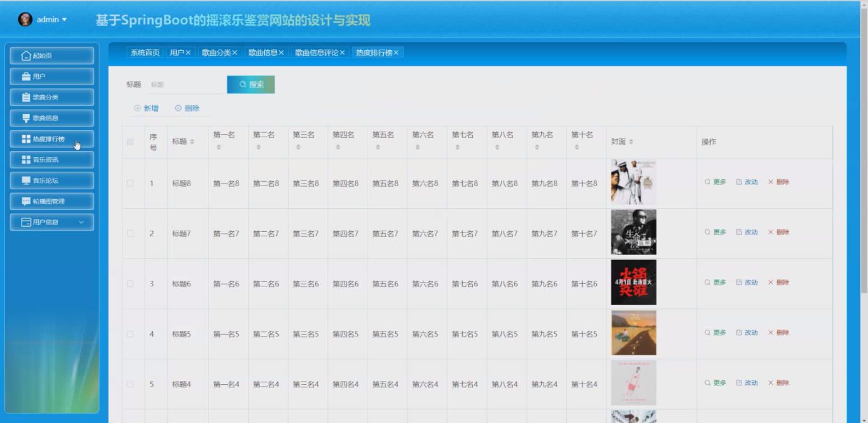Image resolution: width=868 pixels, height=423 pixels.
Task: Click 更多 in the 标题8 row
Action: 715,182
